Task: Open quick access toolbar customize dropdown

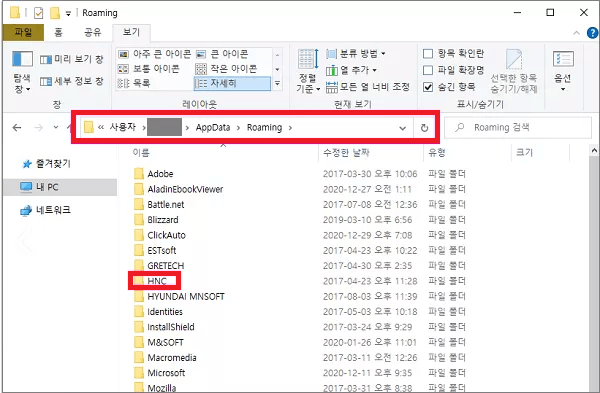Action: coord(68,13)
